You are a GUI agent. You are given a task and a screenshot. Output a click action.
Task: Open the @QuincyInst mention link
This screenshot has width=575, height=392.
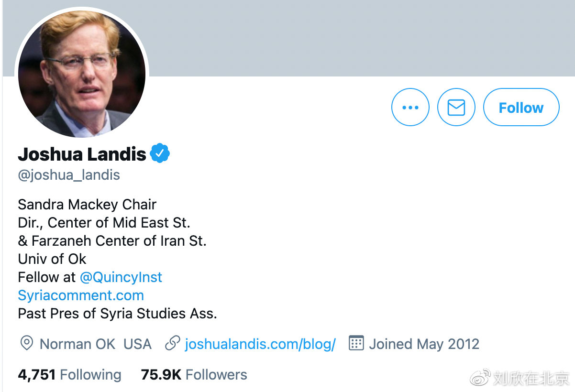pos(121,277)
